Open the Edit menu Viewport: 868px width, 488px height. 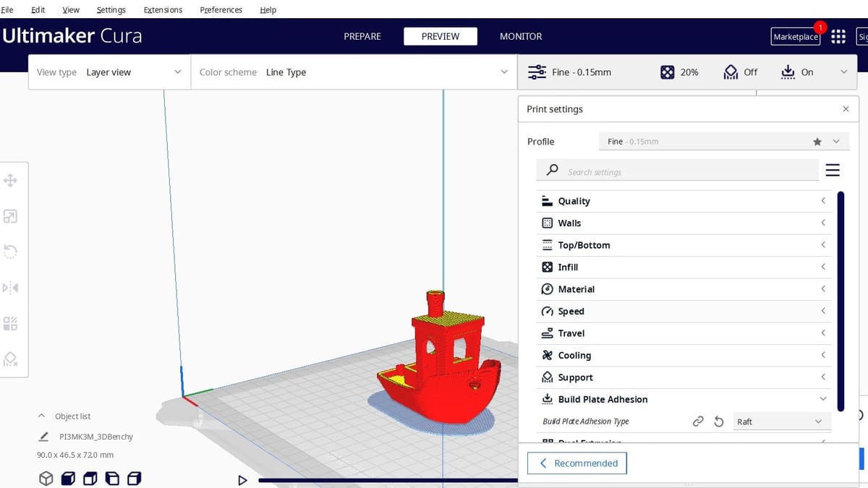coord(38,10)
